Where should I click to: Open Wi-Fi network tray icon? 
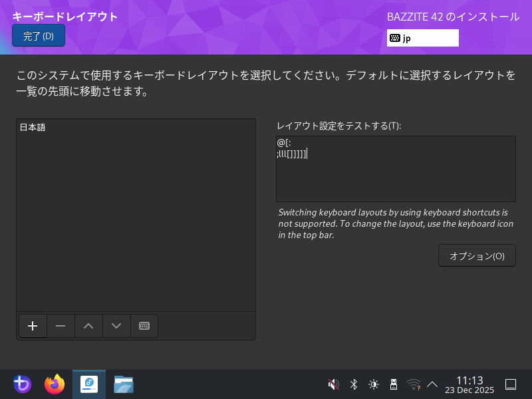pyautogui.click(x=414, y=384)
